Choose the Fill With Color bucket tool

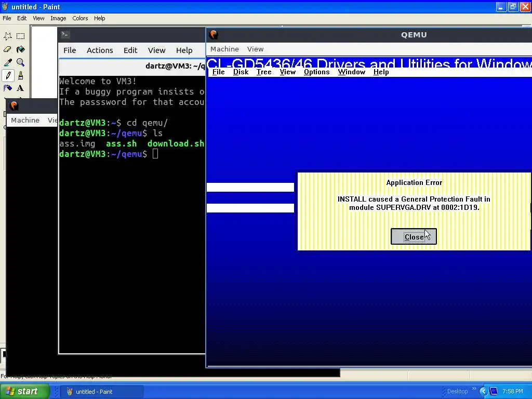click(21, 49)
